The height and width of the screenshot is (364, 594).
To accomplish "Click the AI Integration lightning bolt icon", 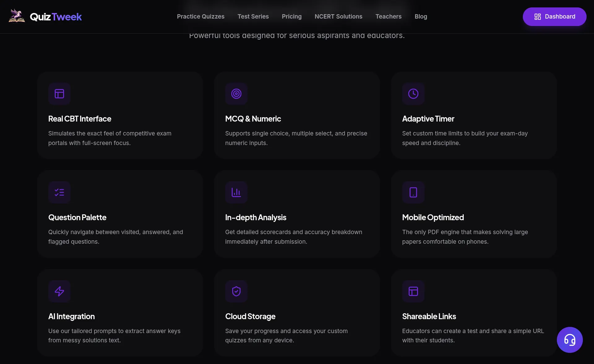I will click(x=59, y=291).
